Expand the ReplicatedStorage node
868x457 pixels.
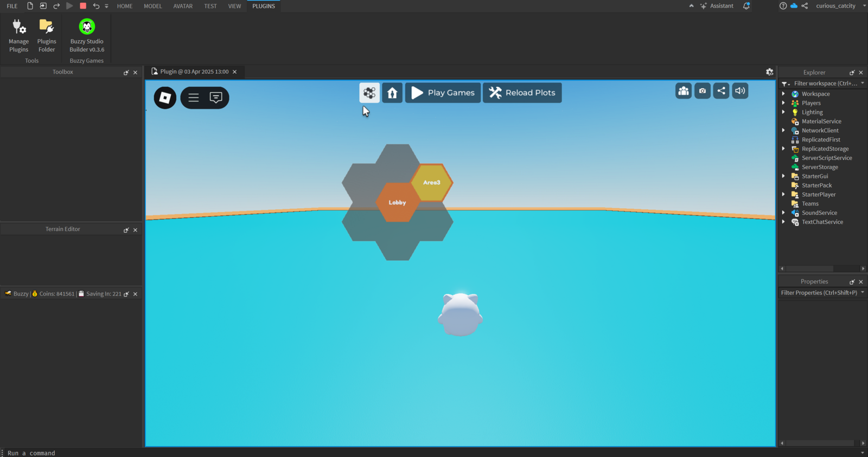click(x=783, y=149)
